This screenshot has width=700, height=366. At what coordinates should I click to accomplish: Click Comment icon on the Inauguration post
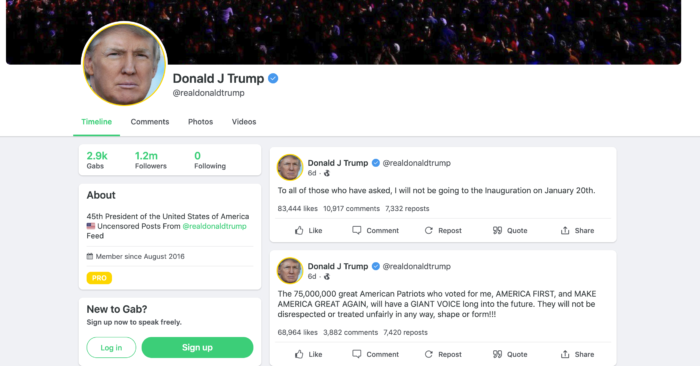[357, 230]
